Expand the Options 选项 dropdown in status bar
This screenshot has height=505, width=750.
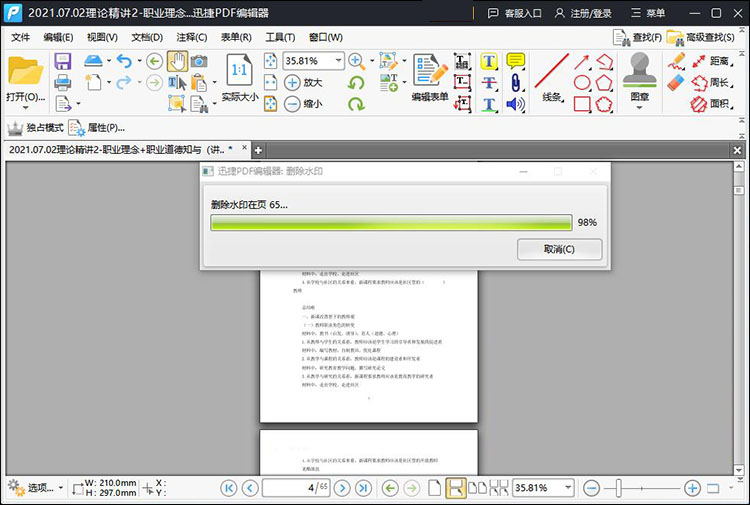tap(61, 488)
